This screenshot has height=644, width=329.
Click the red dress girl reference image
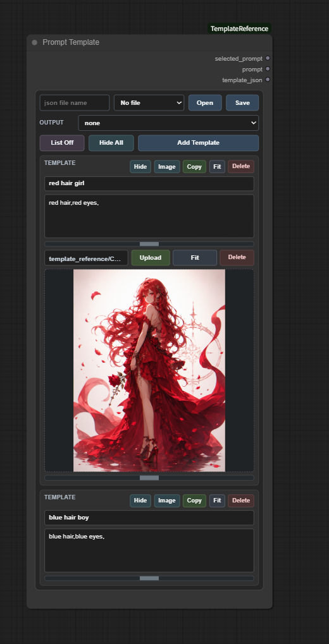coord(149,370)
